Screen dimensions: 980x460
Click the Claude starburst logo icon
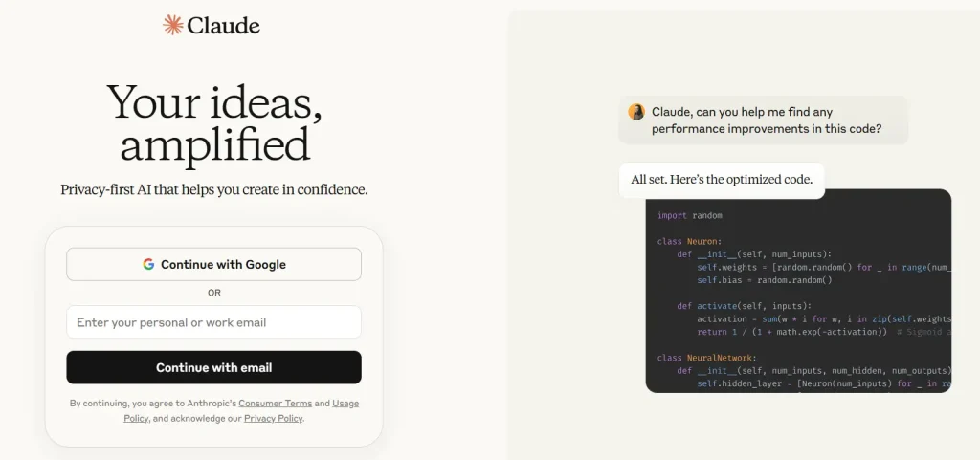tap(172, 25)
